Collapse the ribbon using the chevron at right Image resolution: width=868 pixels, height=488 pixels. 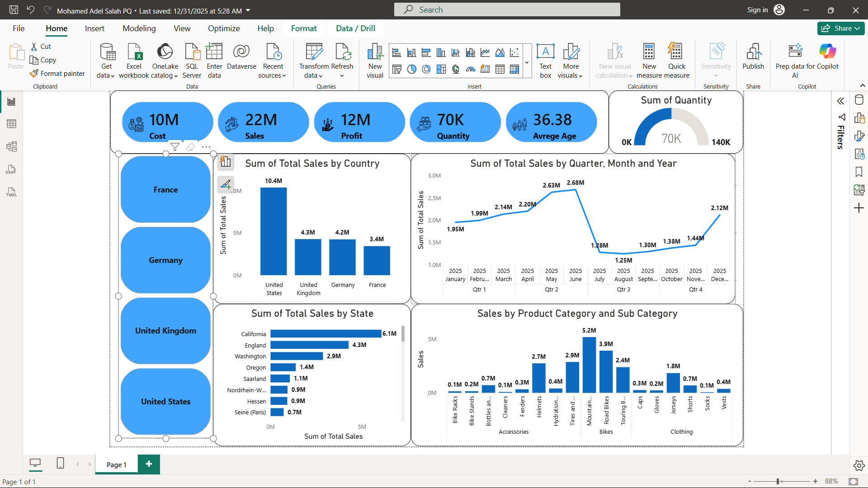coord(863,85)
